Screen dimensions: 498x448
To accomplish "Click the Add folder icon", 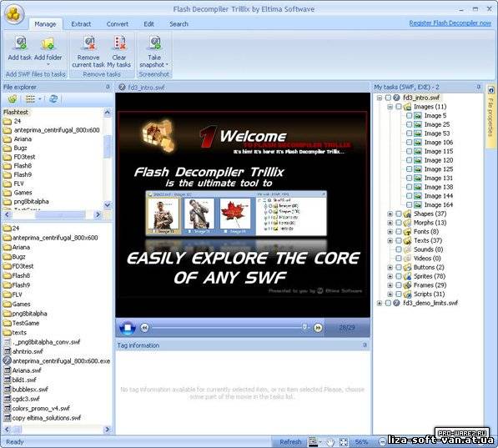I will (48, 43).
